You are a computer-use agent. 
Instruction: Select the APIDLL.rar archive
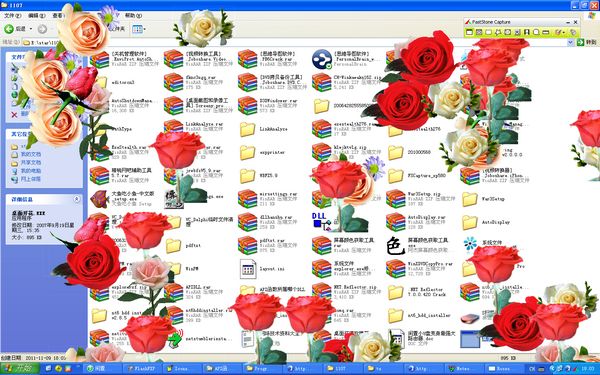(173, 292)
